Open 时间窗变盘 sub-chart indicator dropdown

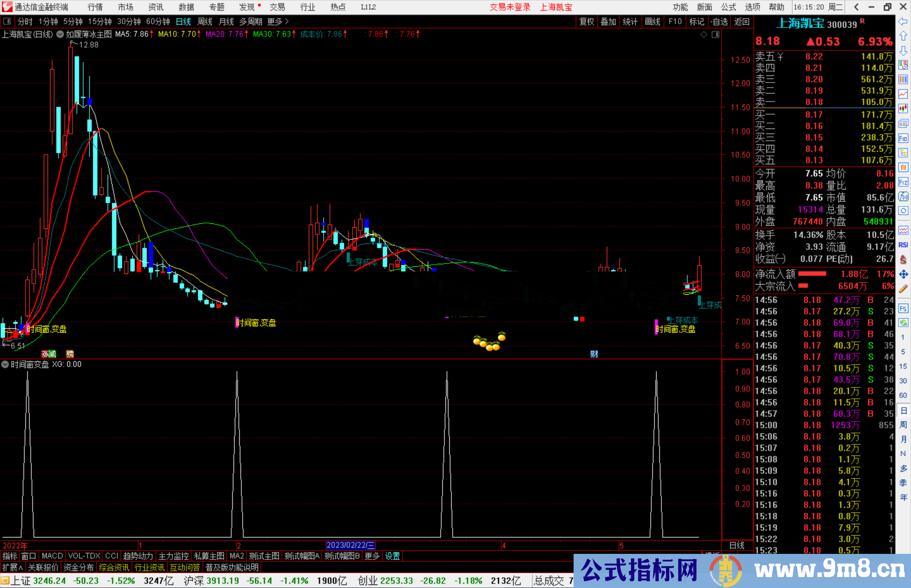[x=5, y=364]
